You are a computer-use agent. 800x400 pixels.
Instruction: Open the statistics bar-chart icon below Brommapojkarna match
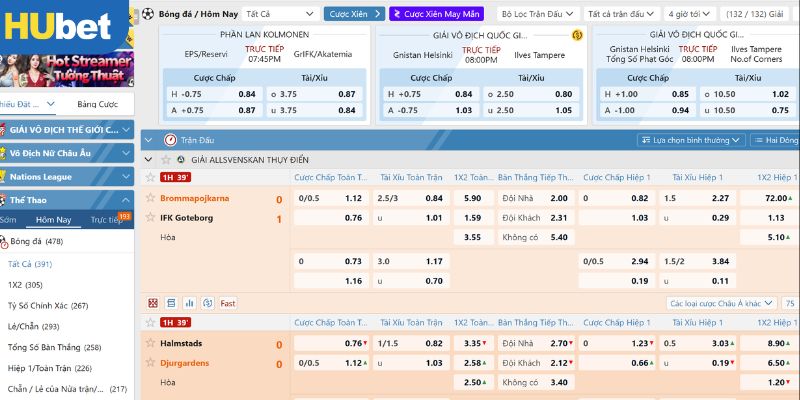tap(190, 304)
